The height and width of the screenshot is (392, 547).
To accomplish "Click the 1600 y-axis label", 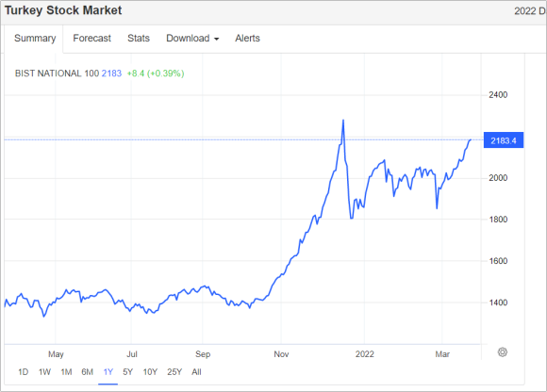I will 498,261.
